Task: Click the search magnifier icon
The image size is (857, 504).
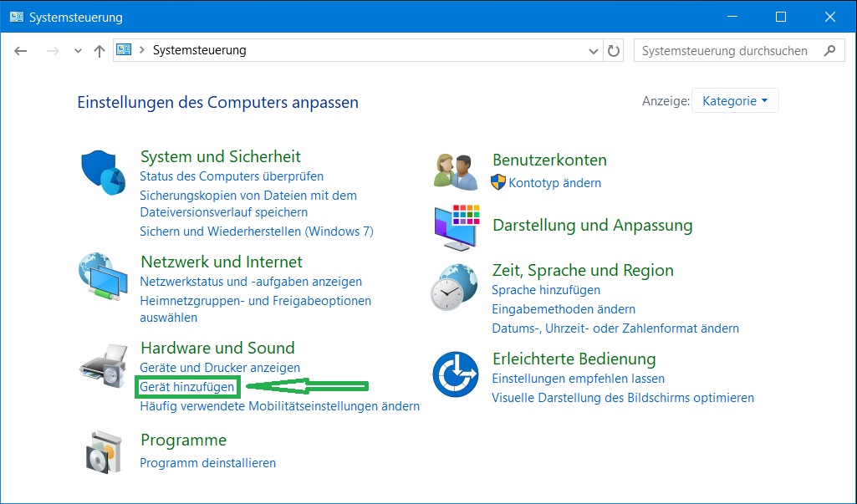Action: click(x=829, y=50)
